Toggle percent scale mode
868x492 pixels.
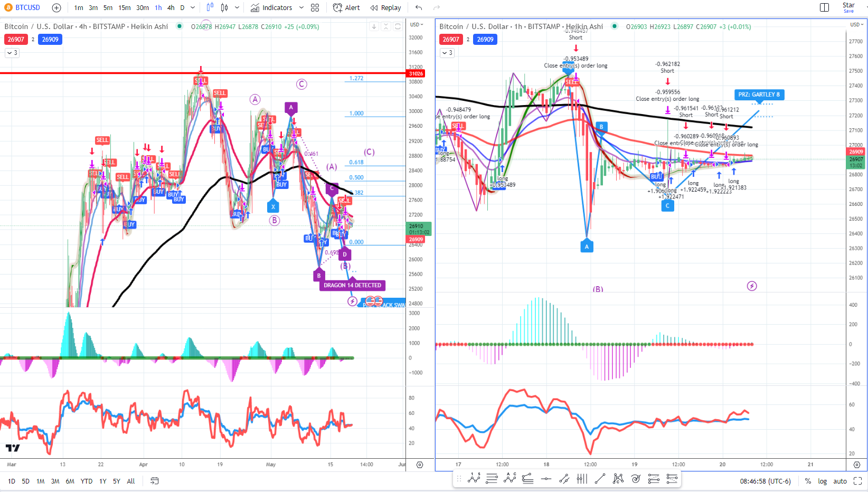coord(808,481)
